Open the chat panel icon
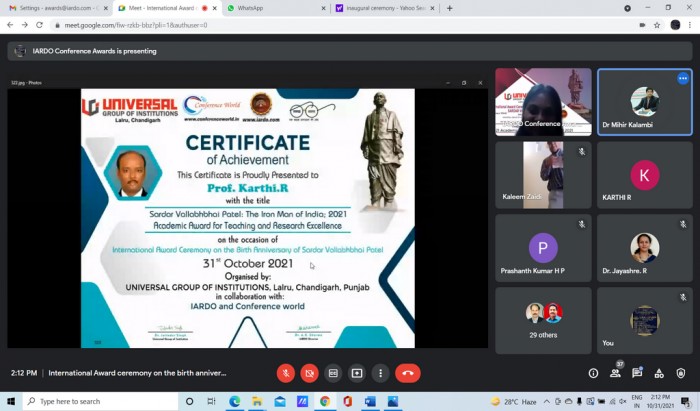This screenshot has height=411, width=700. click(637, 373)
